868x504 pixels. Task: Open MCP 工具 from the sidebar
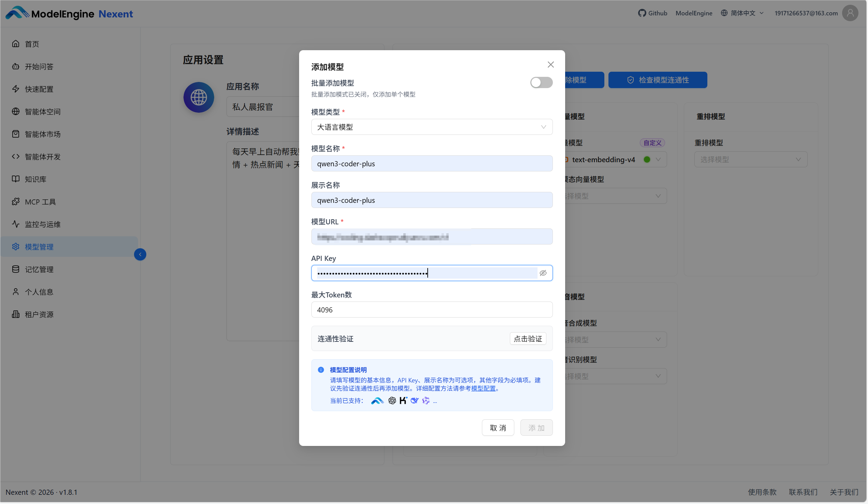tap(40, 202)
